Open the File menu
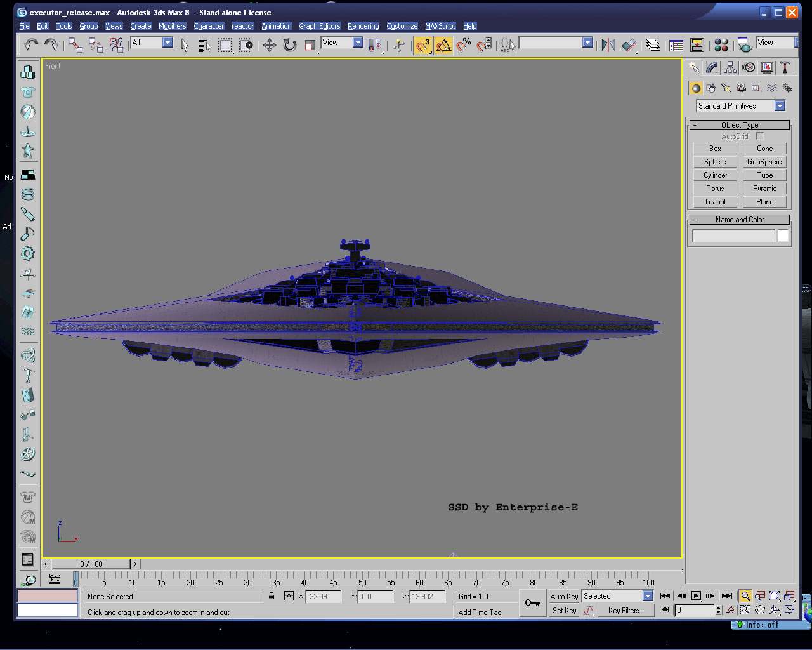This screenshot has width=812, height=650. tap(24, 26)
